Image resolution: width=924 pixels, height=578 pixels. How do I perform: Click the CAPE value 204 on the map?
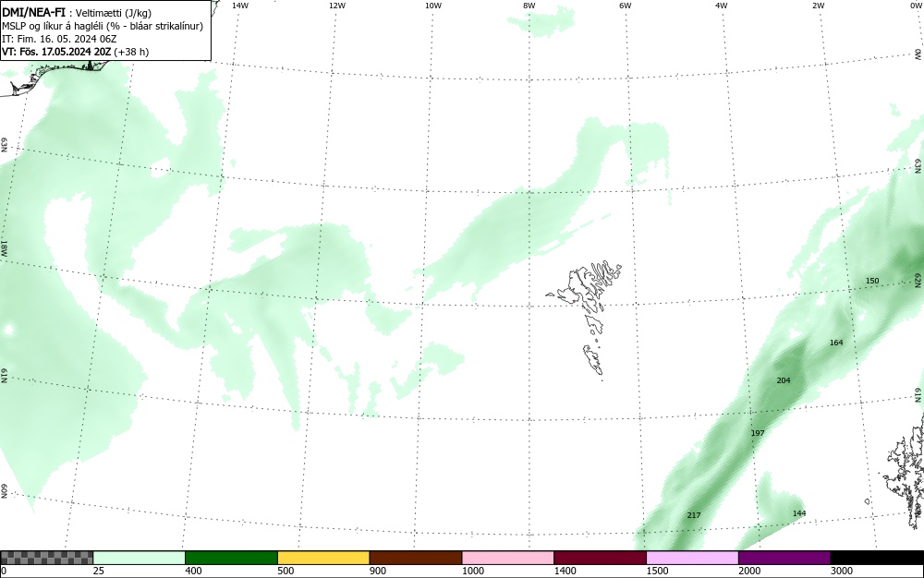[x=784, y=380]
